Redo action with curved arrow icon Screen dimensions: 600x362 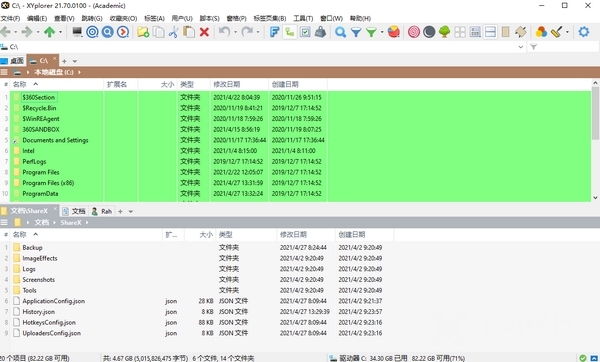tap(247, 32)
